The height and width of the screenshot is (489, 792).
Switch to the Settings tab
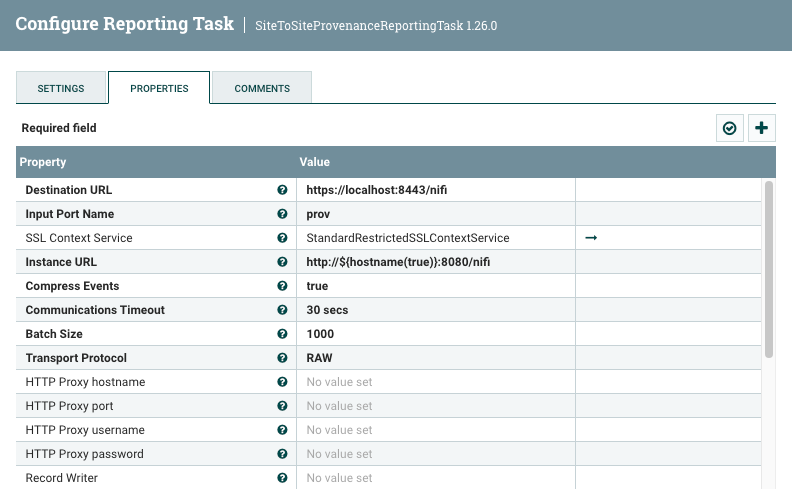pos(61,88)
